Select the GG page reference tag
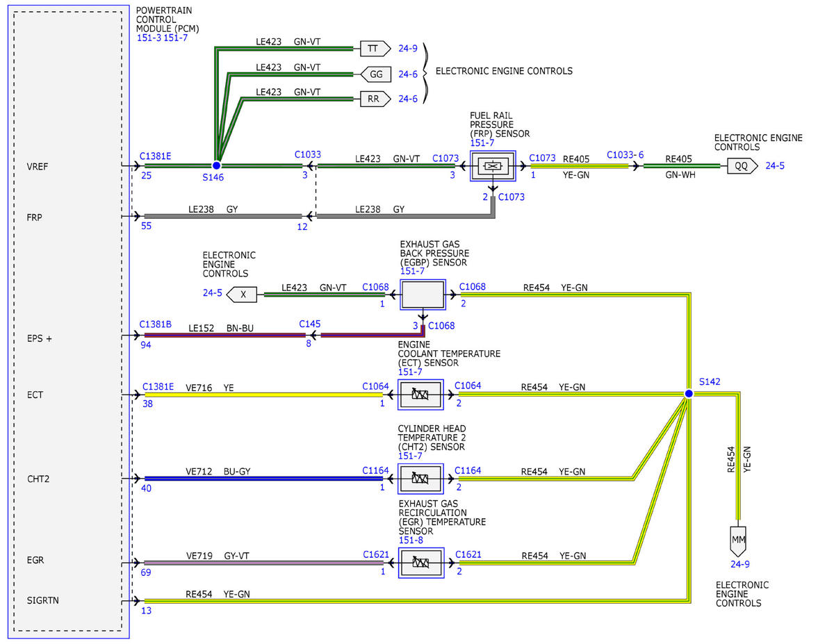The height and width of the screenshot is (644, 834). [376, 74]
